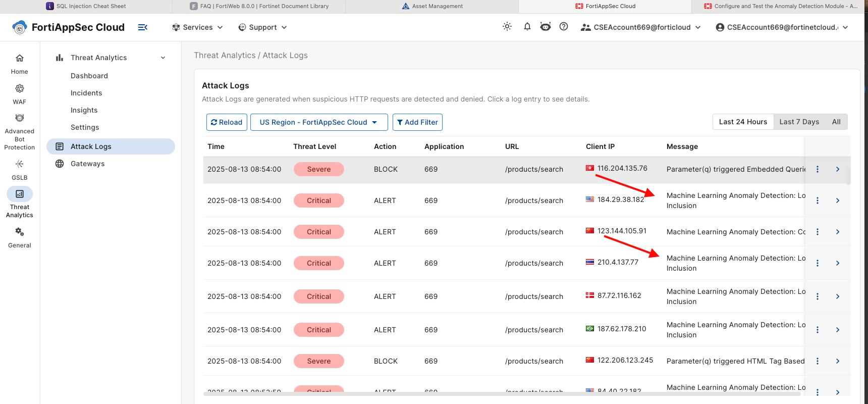Select Settings under Threat Analytics
The height and width of the screenshot is (404, 868).
(x=85, y=127)
